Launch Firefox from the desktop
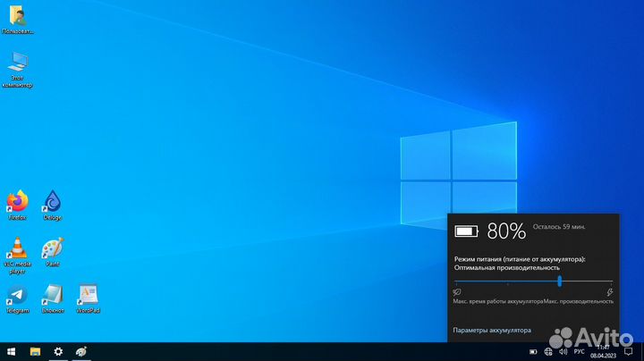The width and height of the screenshot is (644, 361). [x=17, y=206]
